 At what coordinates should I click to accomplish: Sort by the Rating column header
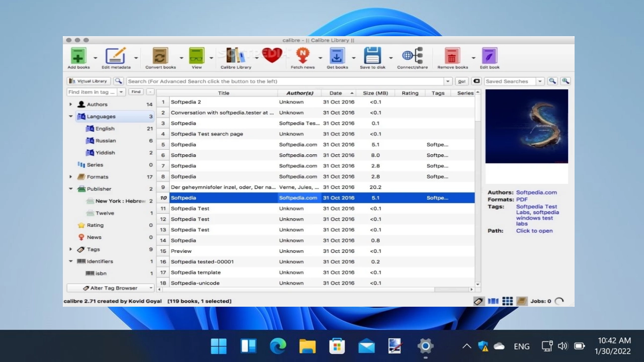pyautogui.click(x=410, y=93)
